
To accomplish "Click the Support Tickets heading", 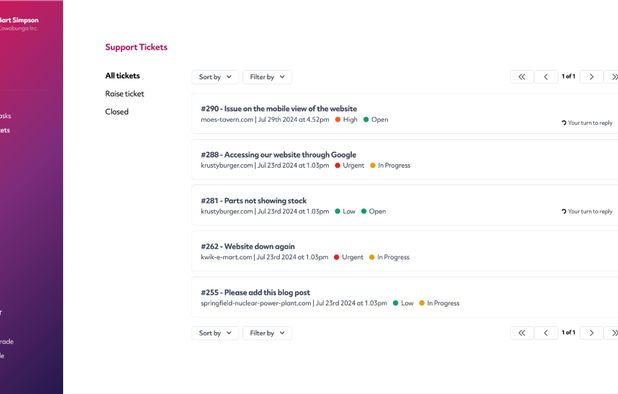I will 136,47.
